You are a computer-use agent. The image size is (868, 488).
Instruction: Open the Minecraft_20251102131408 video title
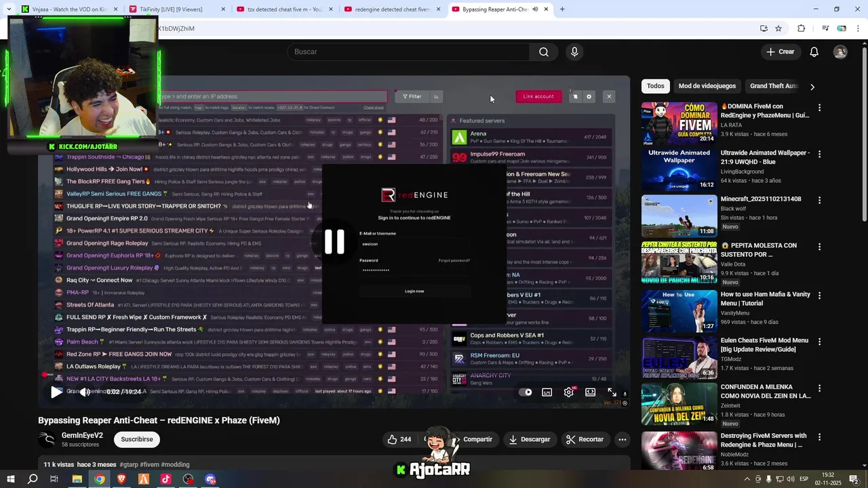[x=761, y=199]
